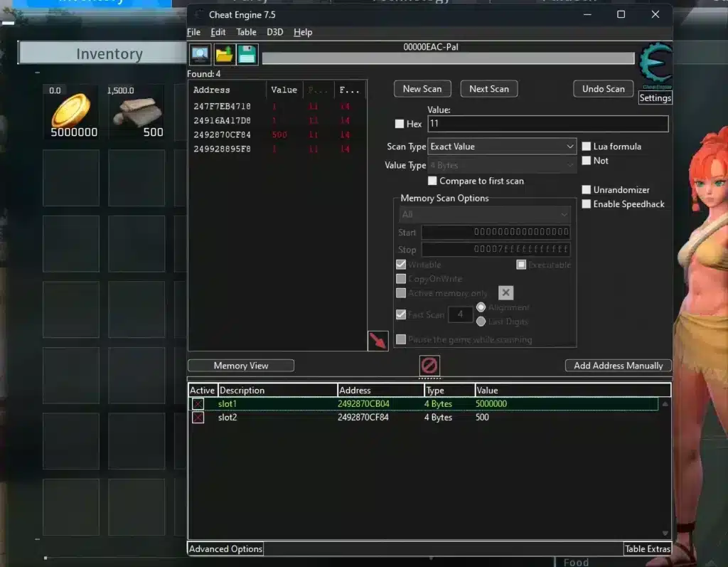The height and width of the screenshot is (567, 728).
Task: Click the New Scan button
Action: 422,89
